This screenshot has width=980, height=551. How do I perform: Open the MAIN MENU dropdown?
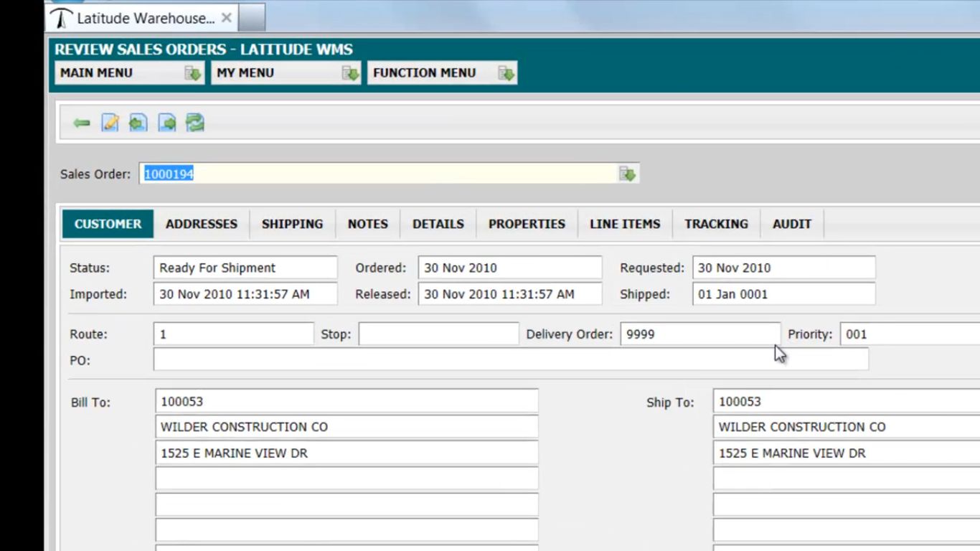click(130, 72)
